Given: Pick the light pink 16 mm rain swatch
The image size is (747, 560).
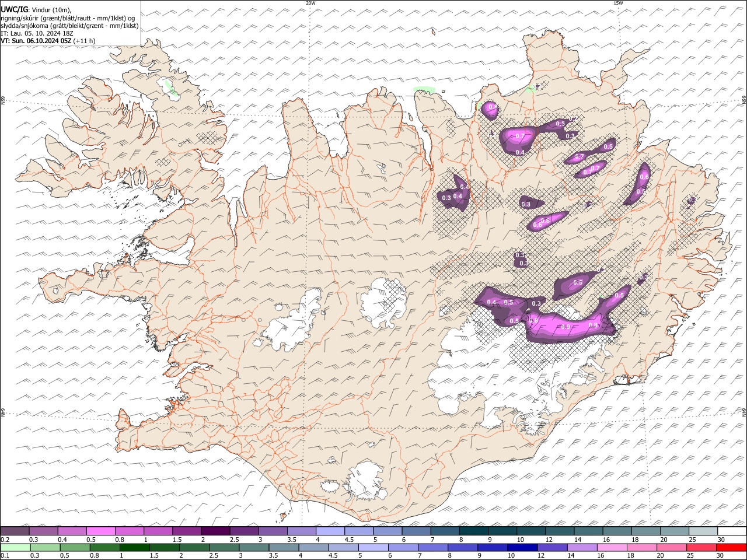Looking at the screenshot, I should pyautogui.click(x=612, y=547).
